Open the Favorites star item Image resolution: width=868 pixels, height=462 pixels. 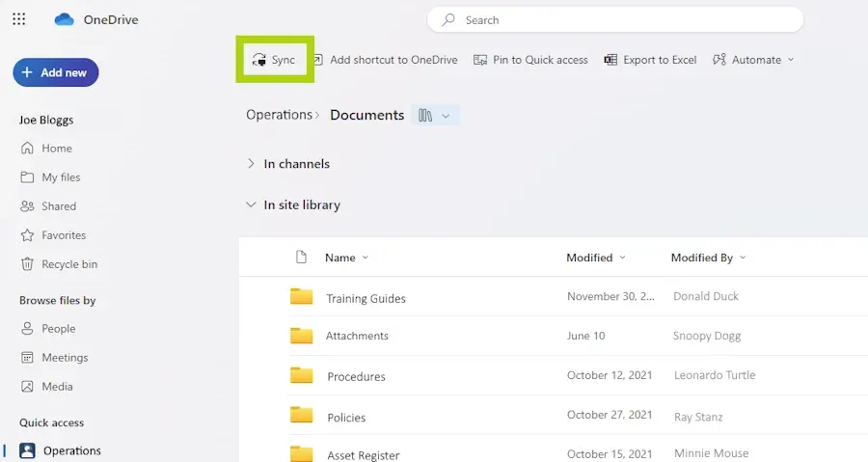[x=63, y=235]
